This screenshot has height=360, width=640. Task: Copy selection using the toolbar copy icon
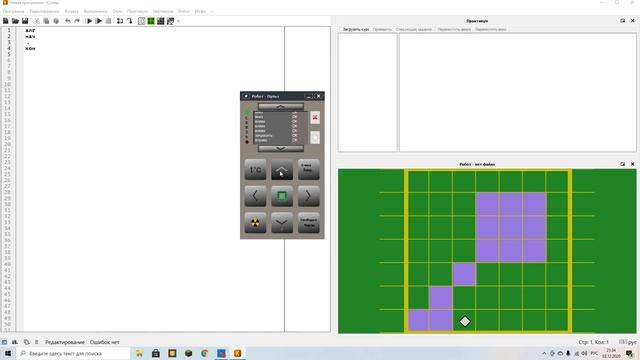pos(46,21)
